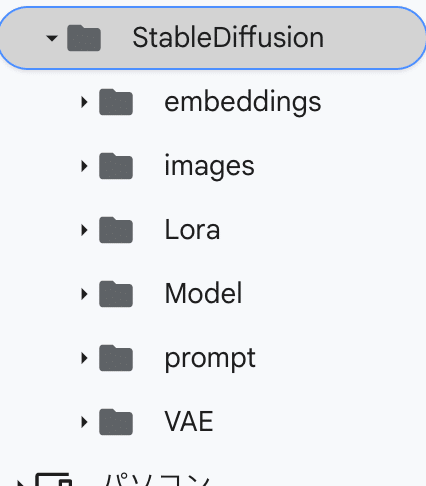Open the embeddings folder label

[x=243, y=103]
